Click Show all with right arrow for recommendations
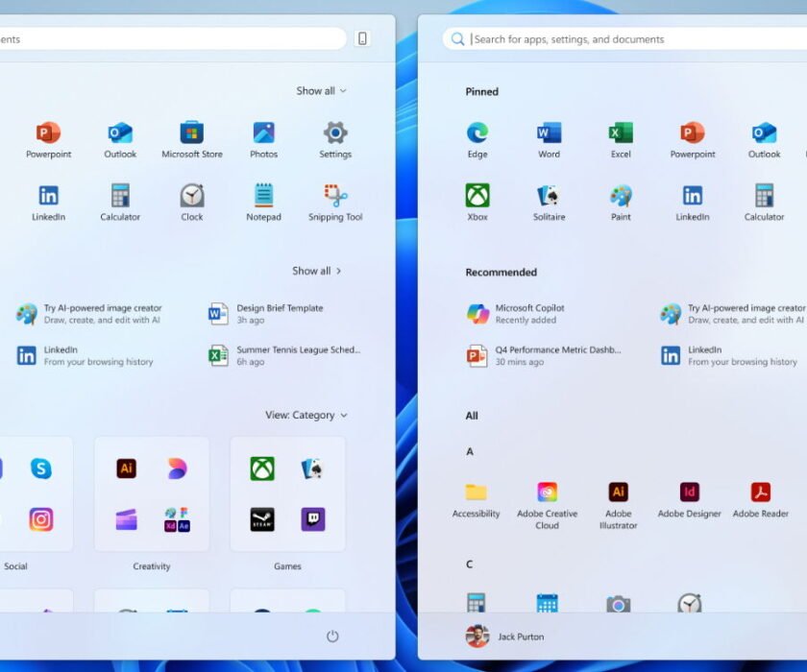The height and width of the screenshot is (672, 807). 316,271
